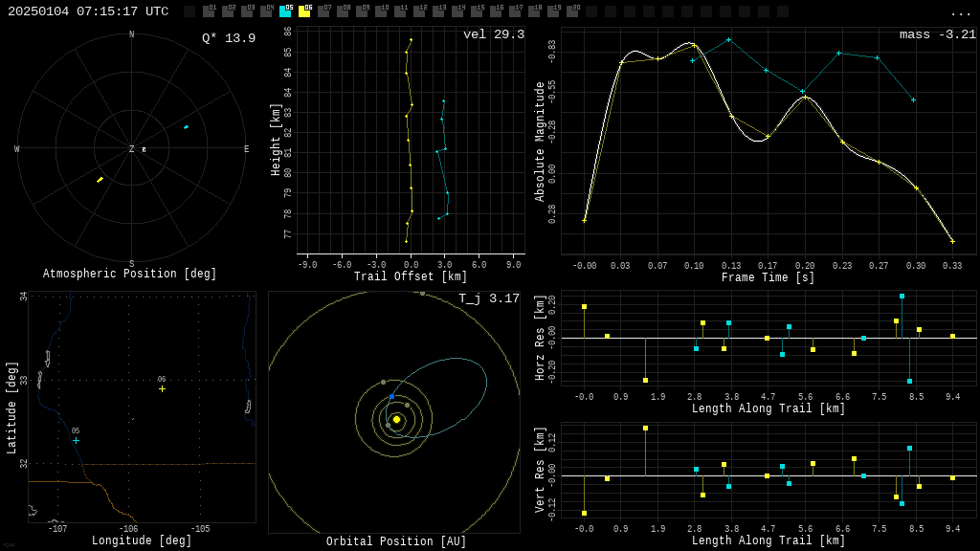This screenshot has height=551, width=980.
Task: Click the Q* 13.9 readout
Action: pyautogui.click(x=228, y=38)
